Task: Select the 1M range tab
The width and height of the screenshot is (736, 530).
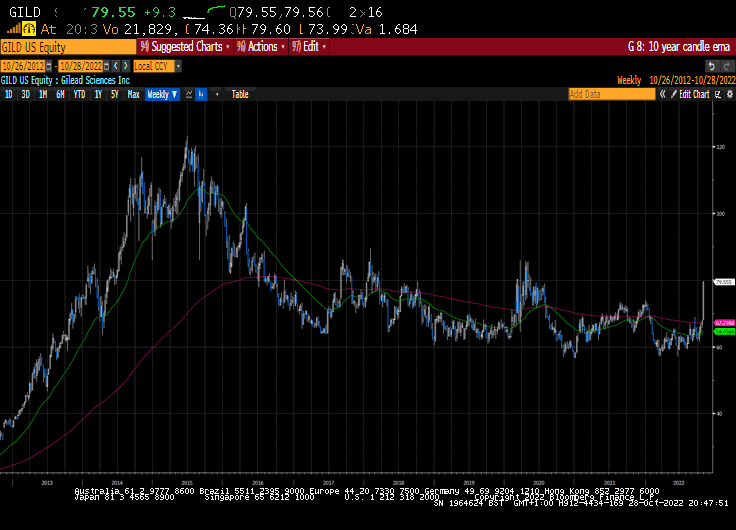Action: [x=43, y=94]
